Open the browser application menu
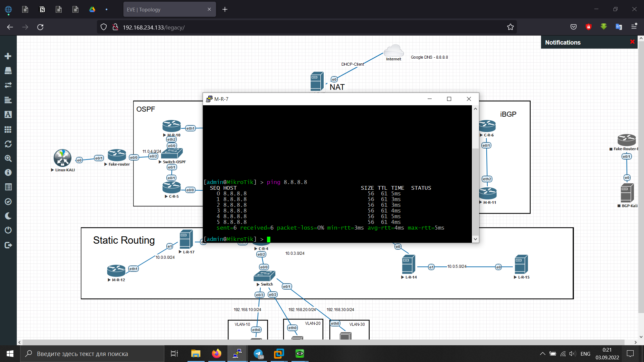This screenshot has width=644, height=362. (x=634, y=26)
